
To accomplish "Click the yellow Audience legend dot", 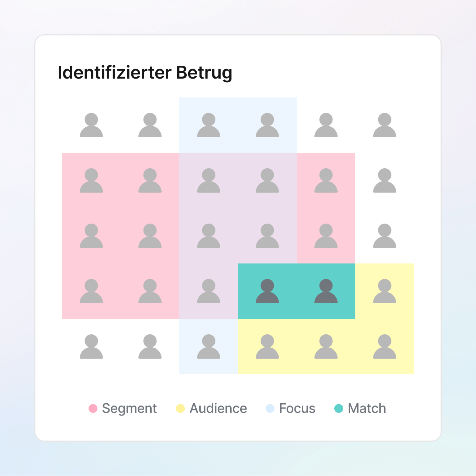I will (x=180, y=408).
